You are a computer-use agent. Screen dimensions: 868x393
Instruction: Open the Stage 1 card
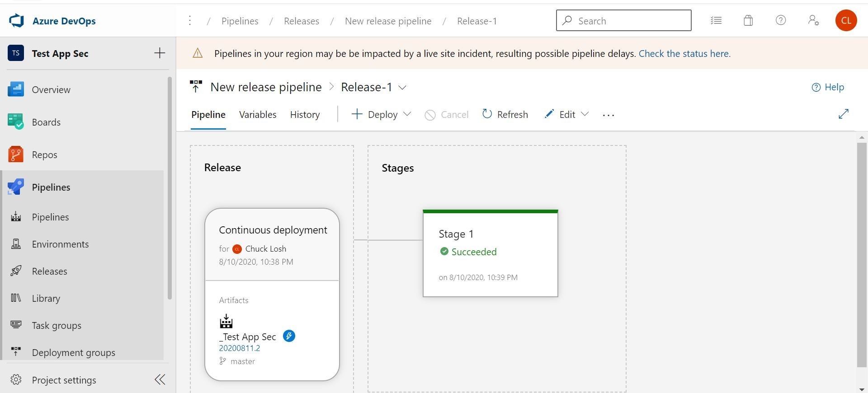491,253
